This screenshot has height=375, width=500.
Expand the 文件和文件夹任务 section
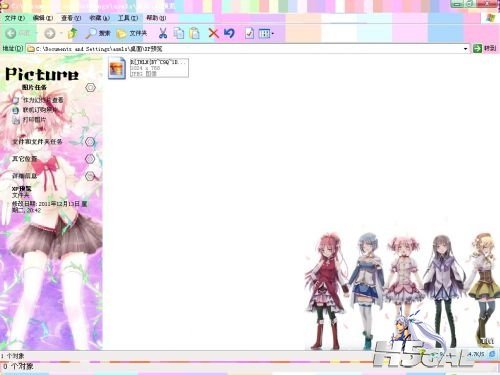(90, 142)
